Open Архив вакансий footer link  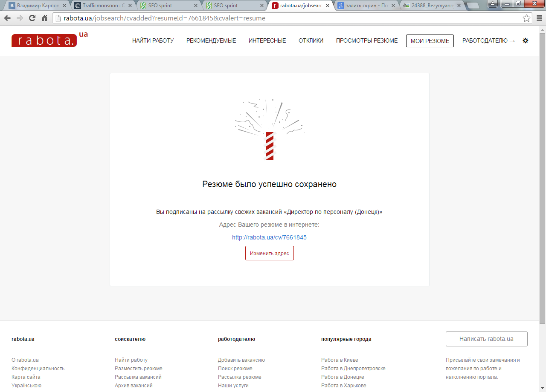pyautogui.click(x=134, y=386)
